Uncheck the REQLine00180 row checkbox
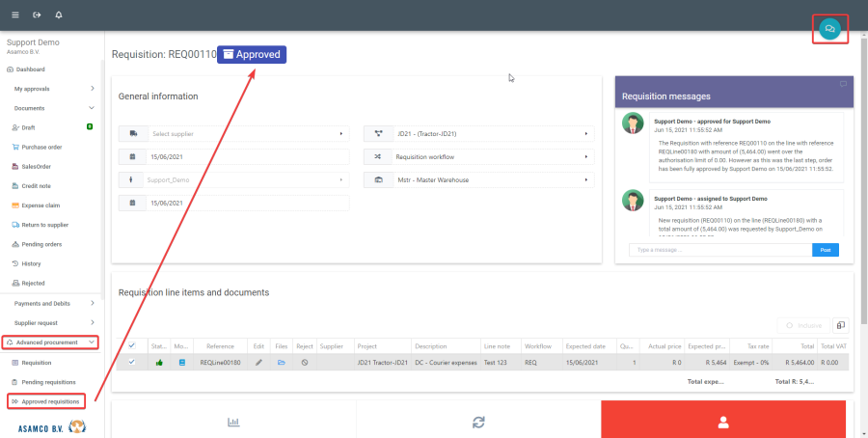The height and width of the screenshot is (438, 868). point(131,362)
